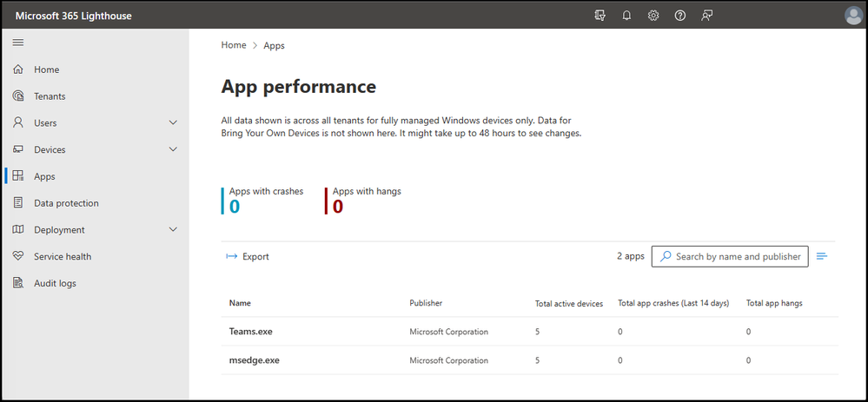Open the tenant selector icon in header
868x402 pixels.
coord(600,16)
